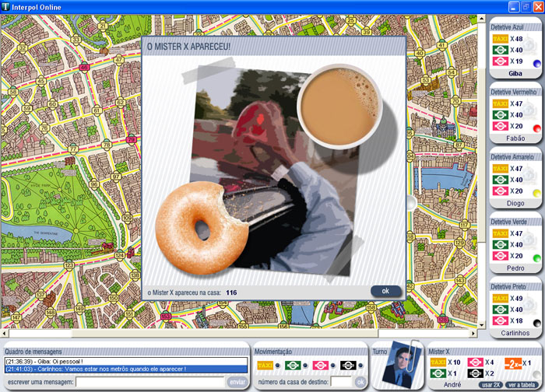Click the bus icon in Detetive Vermelho panel
Viewport: 545px width, 392px height.
(500, 114)
